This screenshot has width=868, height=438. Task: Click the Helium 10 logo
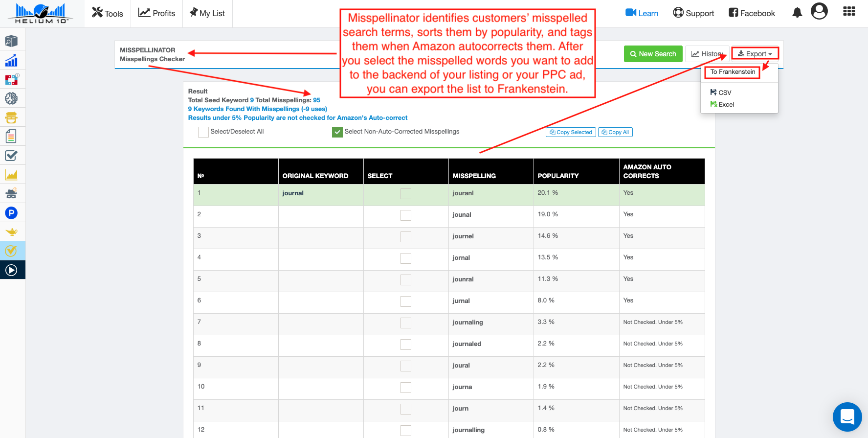pyautogui.click(x=41, y=14)
